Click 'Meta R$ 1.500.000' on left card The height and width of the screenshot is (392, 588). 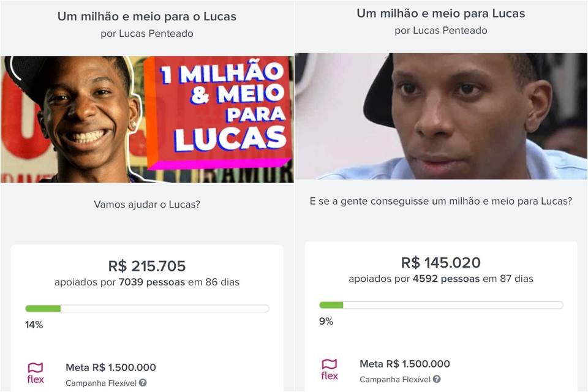click(111, 367)
